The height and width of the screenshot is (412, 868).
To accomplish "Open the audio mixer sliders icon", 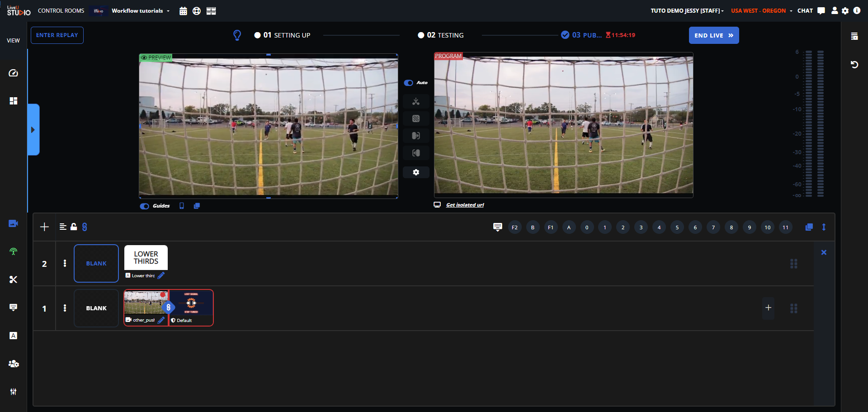I will pyautogui.click(x=13, y=392).
